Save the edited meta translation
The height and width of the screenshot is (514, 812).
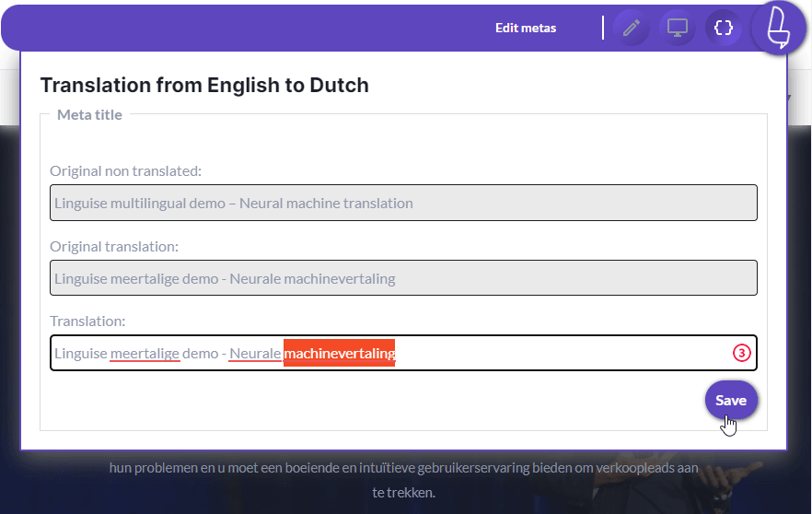pos(731,400)
